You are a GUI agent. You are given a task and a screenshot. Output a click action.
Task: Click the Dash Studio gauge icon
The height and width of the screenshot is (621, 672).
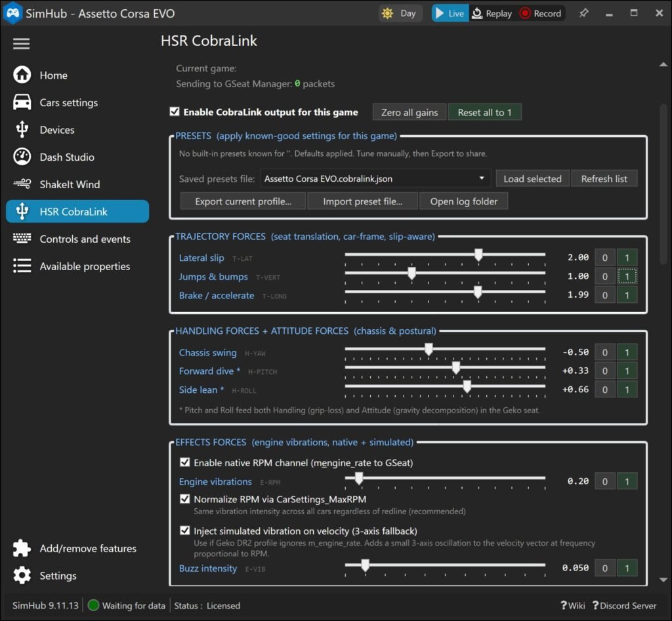click(x=22, y=157)
